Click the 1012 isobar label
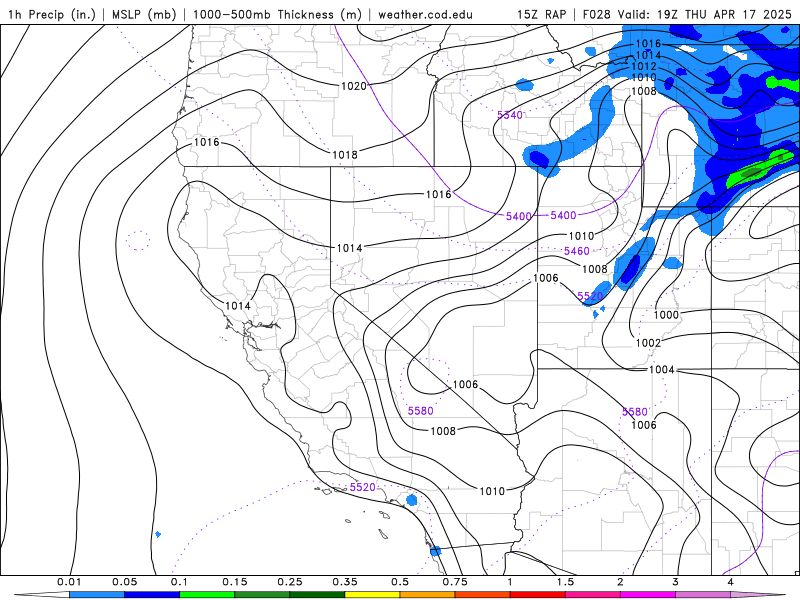 pyautogui.click(x=644, y=66)
